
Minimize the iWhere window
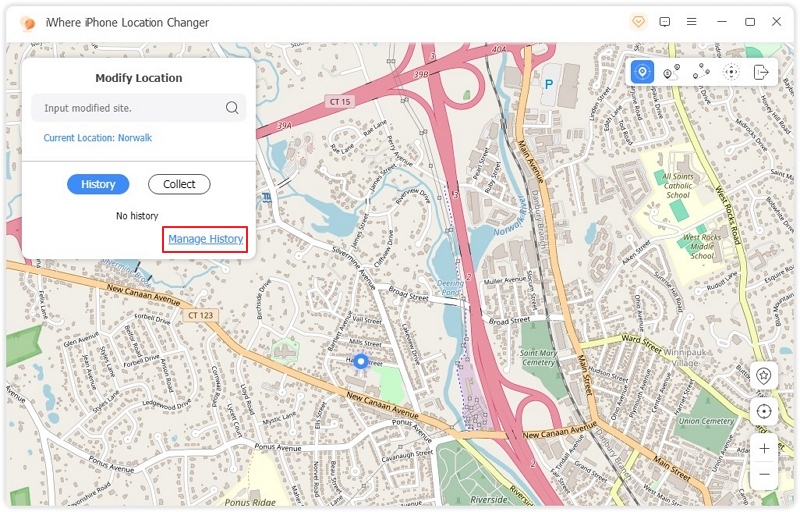(722, 22)
